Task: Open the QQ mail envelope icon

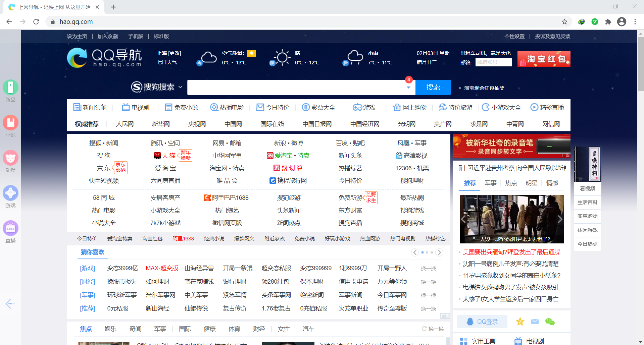Action: coord(535,322)
